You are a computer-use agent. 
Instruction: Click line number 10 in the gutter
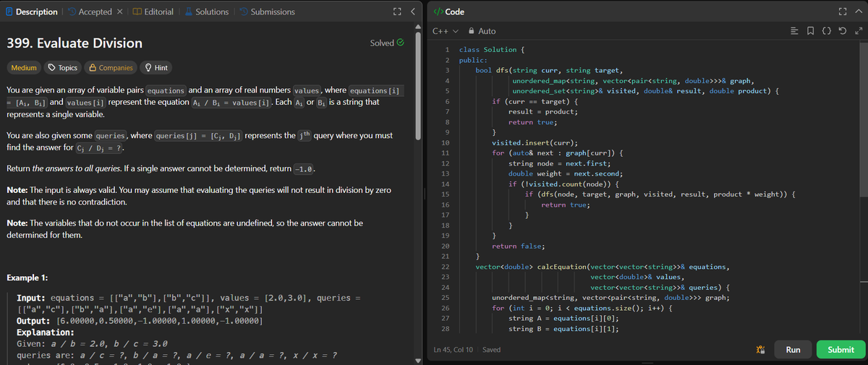tap(446, 142)
